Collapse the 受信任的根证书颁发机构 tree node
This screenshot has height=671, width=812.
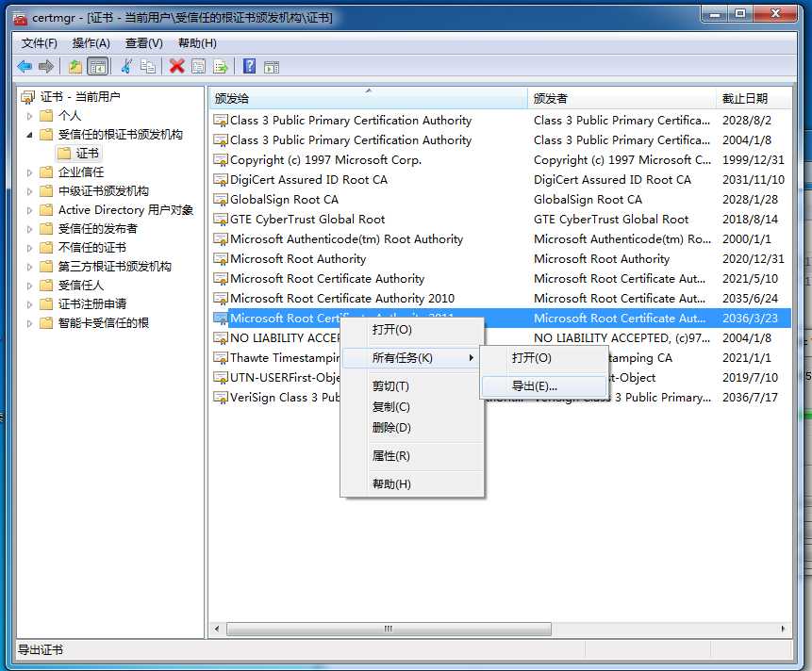pyautogui.click(x=29, y=135)
